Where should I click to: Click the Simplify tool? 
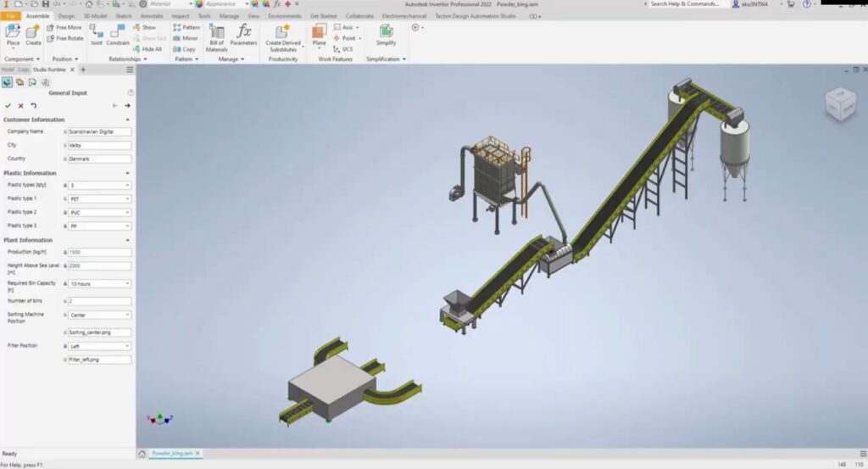tap(386, 36)
